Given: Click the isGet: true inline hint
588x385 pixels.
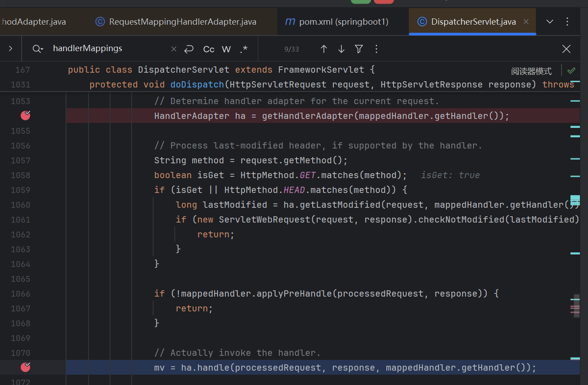Looking at the screenshot, I should 451,175.
